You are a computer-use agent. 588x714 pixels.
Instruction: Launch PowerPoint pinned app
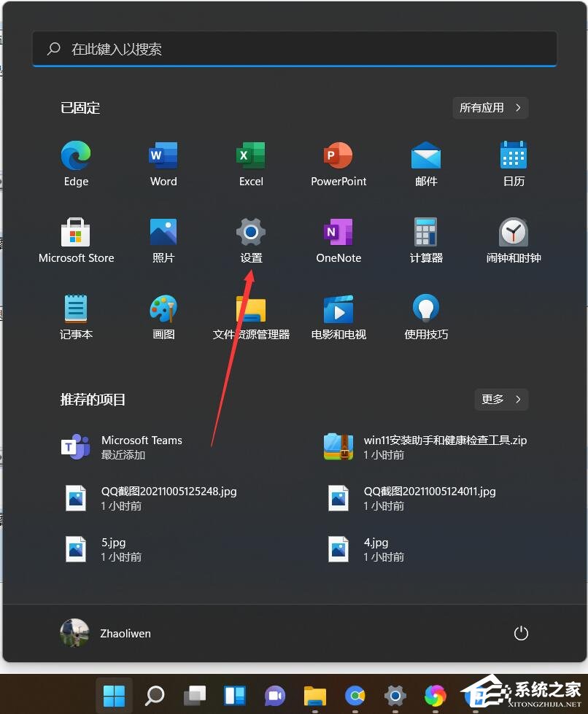point(339,163)
